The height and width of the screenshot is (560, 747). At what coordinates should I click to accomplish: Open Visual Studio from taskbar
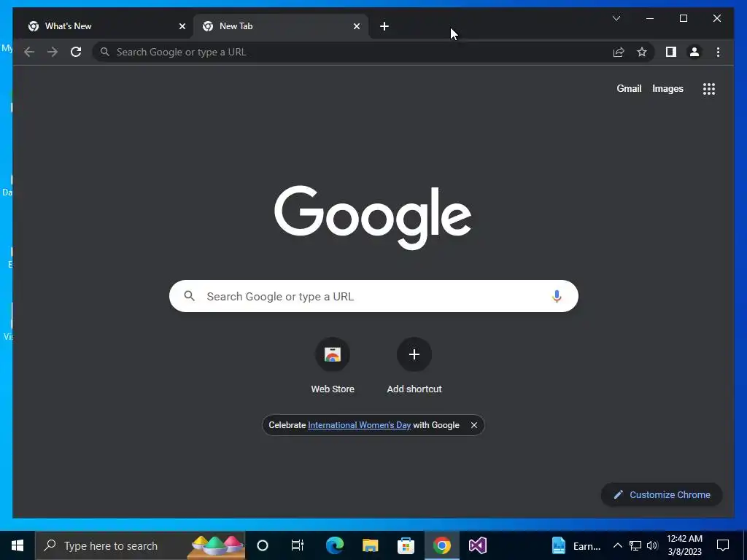click(x=477, y=545)
